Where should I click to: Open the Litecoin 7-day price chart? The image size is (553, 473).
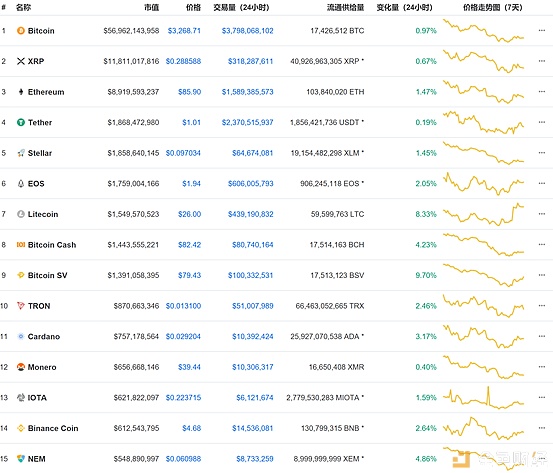pyautogui.click(x=484, y=214)
